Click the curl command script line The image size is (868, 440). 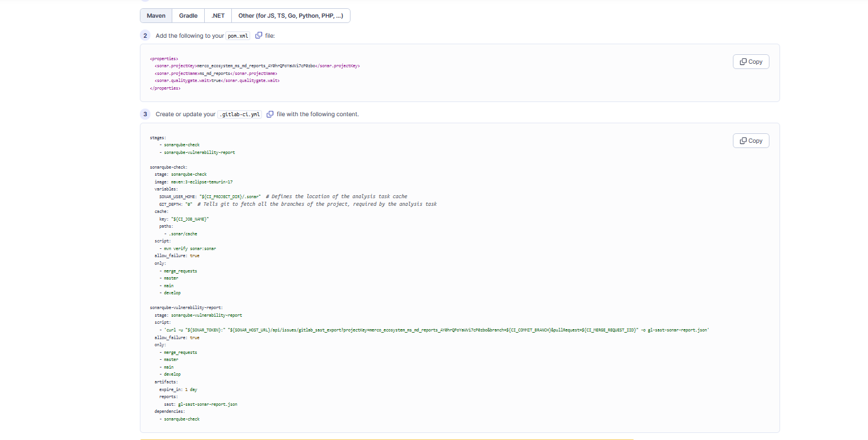434,330
